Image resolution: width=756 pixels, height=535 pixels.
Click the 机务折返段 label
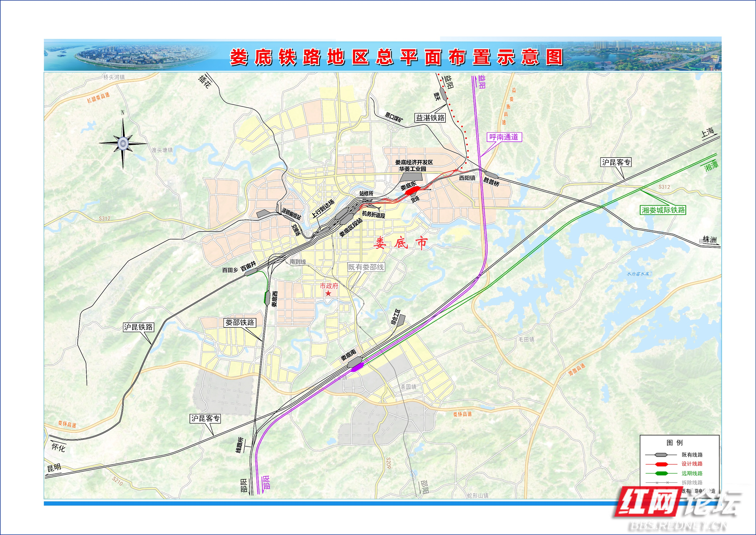373,215
